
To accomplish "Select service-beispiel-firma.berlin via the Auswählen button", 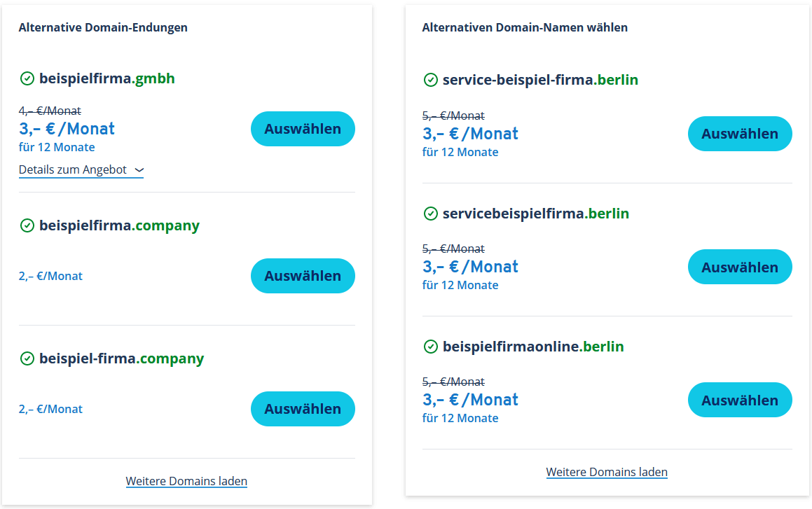I will [740, 134].
